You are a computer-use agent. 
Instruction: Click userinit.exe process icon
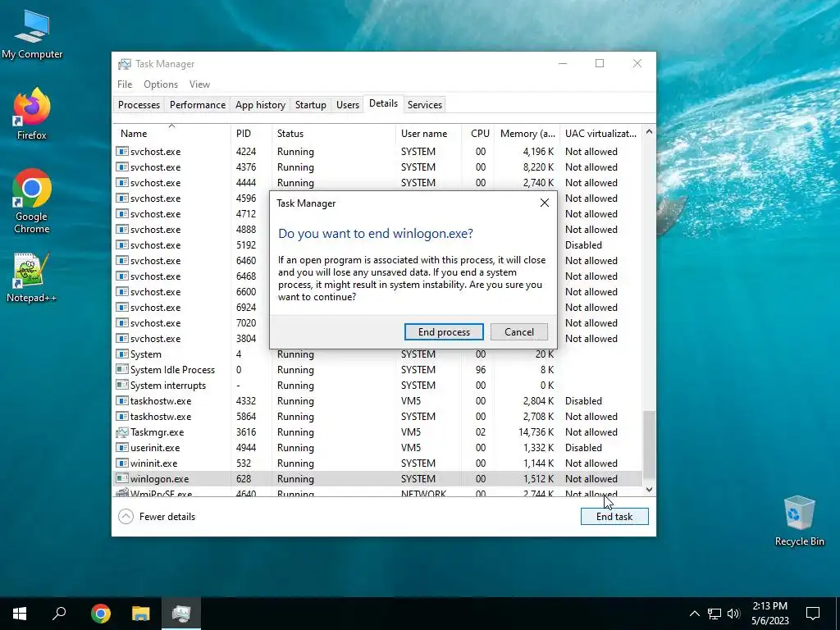122,448
